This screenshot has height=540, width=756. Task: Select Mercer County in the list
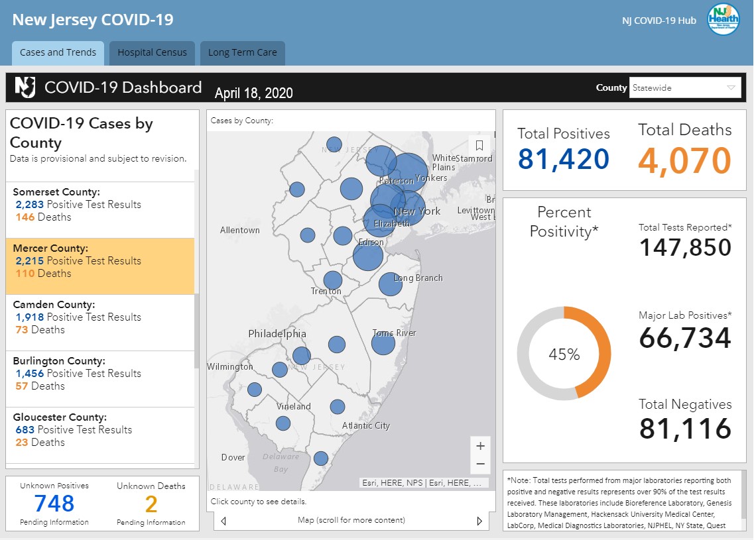coord(100,266)
